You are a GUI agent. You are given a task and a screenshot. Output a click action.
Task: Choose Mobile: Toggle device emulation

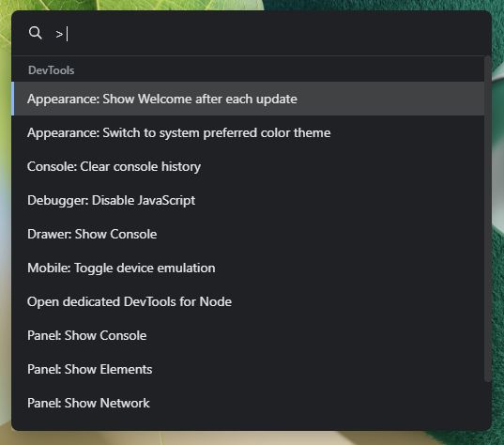click(x=248, y=268)
